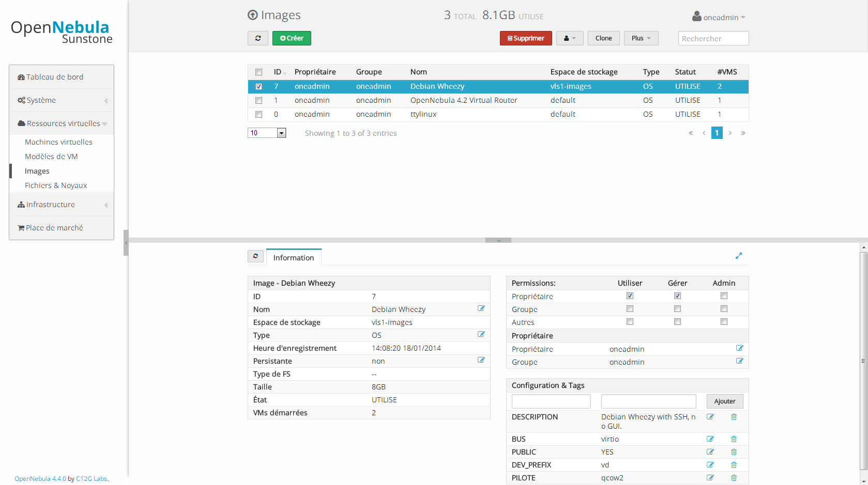The width and height of the screenshot is (868, 485).
Task: Expand the Infrastructure menu
Action: (62, 205)
